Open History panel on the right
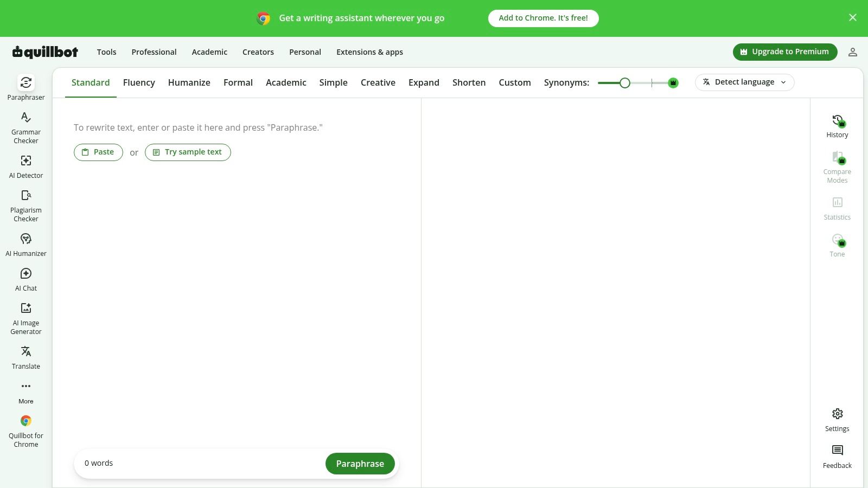The width and height of the screenshot is (868, 488). pos(837,126)
